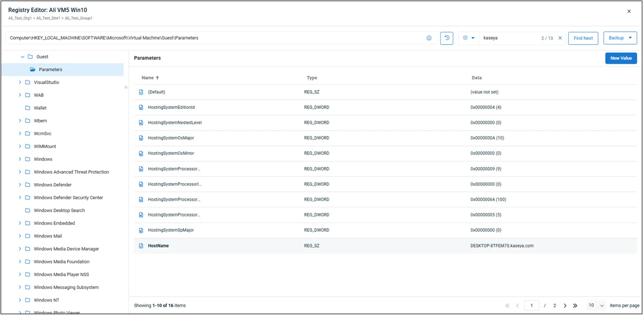Click the info icon in path bar
This screenshot has width=644, height=316.
429,38
